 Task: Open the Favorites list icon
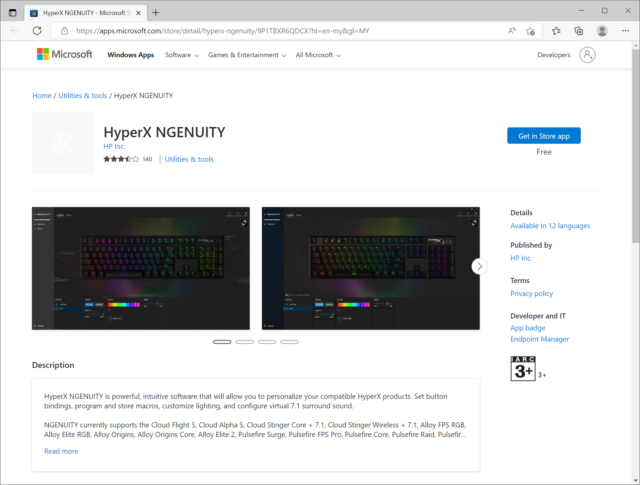click(x=556, y=31)
